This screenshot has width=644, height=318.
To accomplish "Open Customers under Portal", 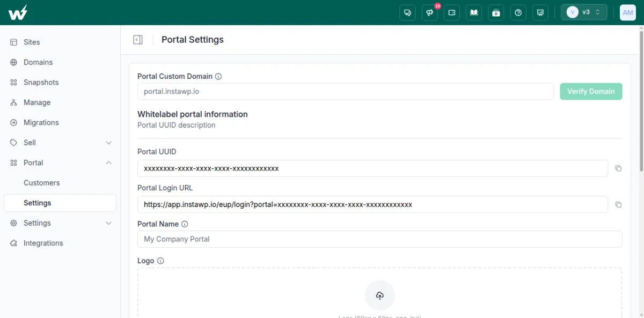I will tap(42, 183).
